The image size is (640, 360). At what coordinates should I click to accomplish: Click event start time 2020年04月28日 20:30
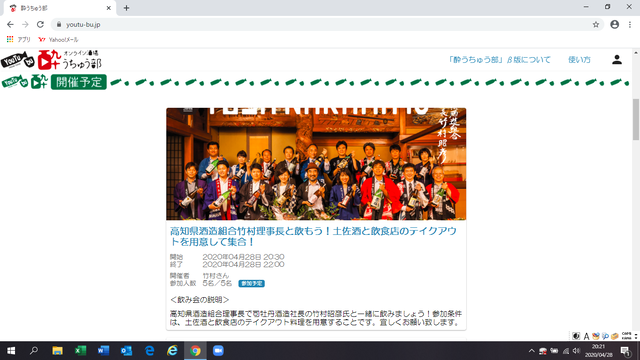(243, 257)
